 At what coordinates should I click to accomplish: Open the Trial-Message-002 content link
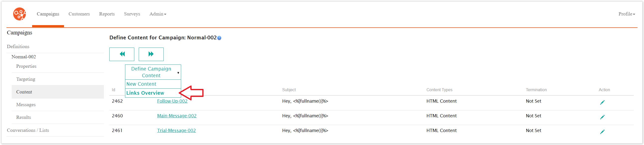coord(176,130)
